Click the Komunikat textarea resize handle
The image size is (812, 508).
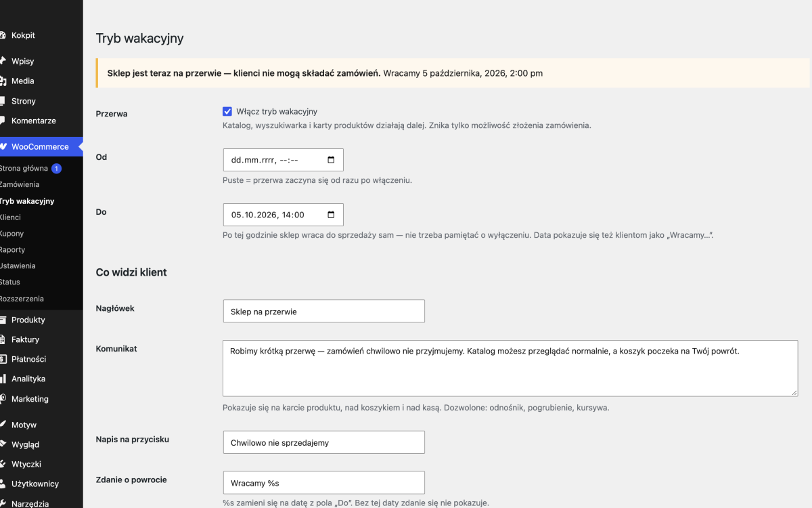pos(794,391)
